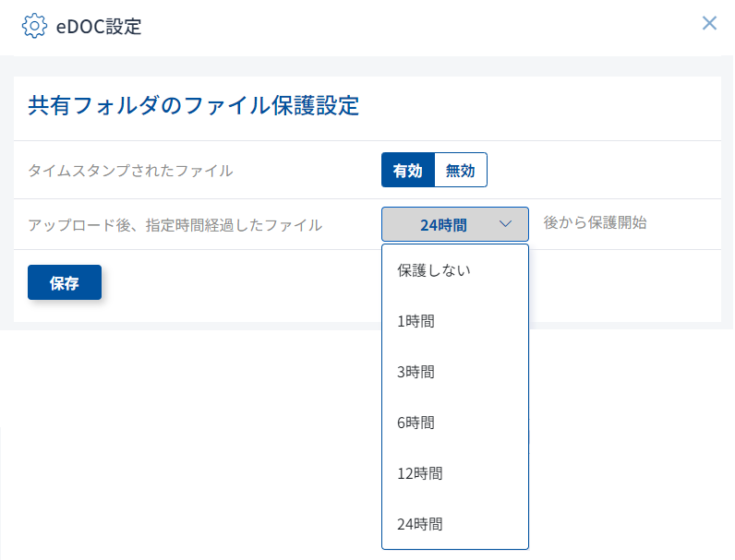Select 24時間 at the bottom of list
Image resolution: width=735 pixels, height=560 pixels.
pos(419,524)
